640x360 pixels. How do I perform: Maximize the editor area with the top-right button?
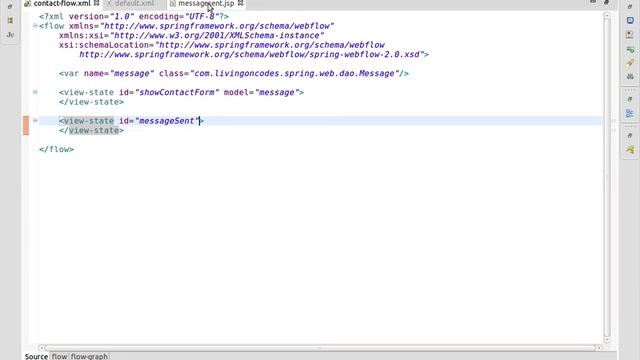click(x=607, y=2)
